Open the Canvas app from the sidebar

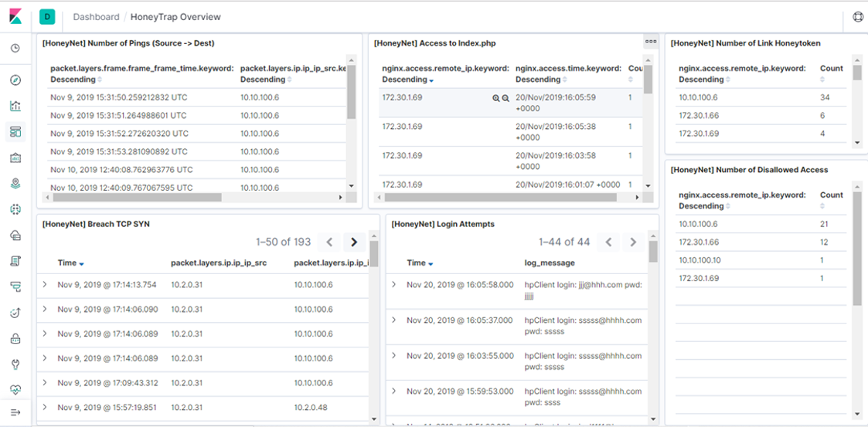pyautogui.click(x=15, y=158)
